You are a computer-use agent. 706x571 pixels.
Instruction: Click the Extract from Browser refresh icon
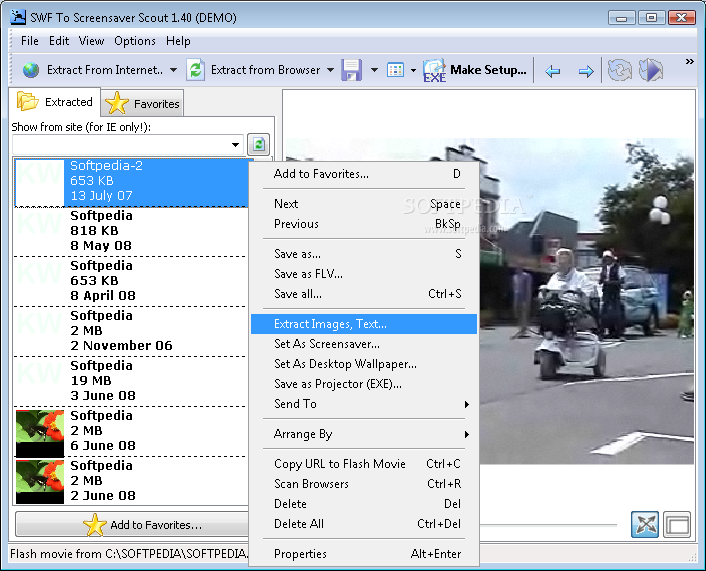196,70
